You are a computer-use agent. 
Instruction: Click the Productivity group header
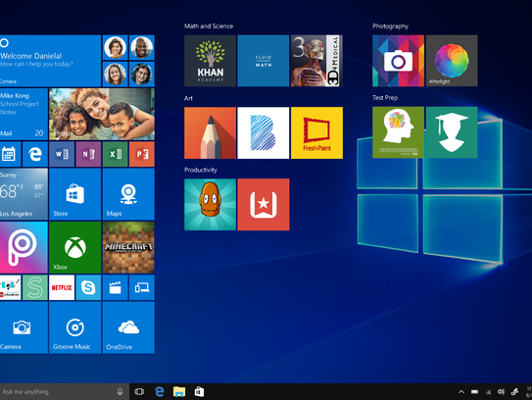pos(201,170)
